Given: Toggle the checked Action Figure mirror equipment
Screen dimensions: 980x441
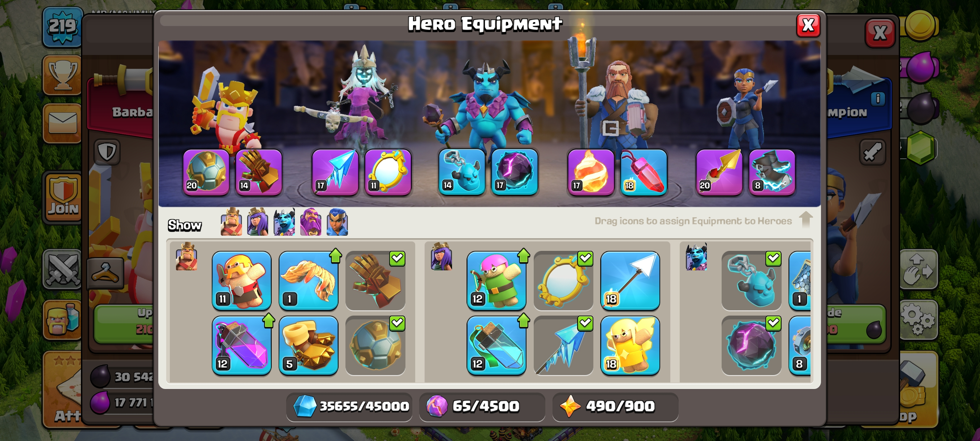Looking at the screenshot, I should pyautogui.click(x=563, y=280).
